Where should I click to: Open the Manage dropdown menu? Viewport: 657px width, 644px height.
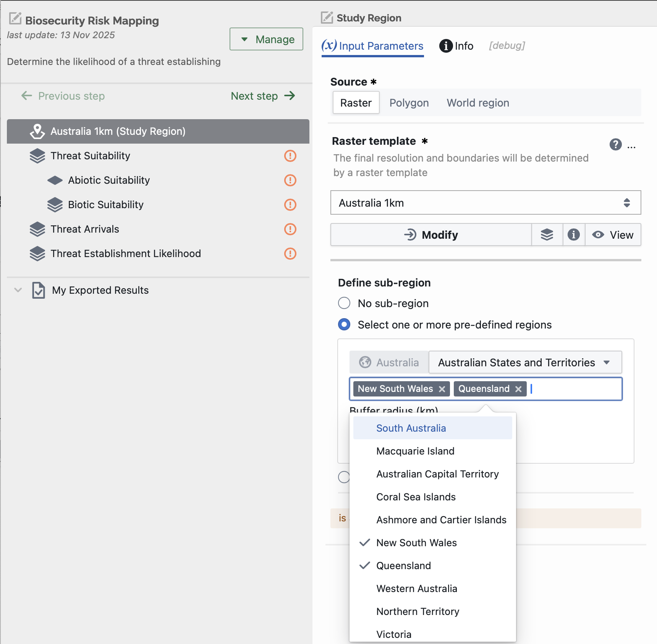266,39
